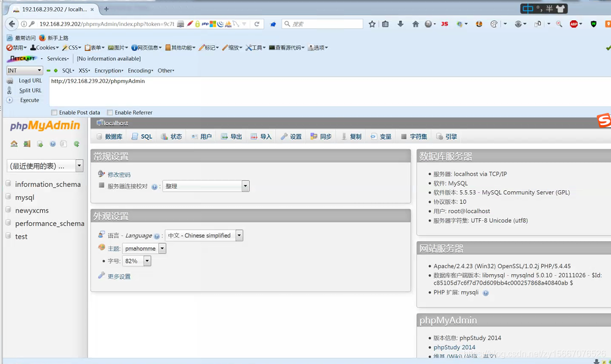Click the magnifier zoom icon in browser toolbar
The height and width of the screenshot is (364, 611).
(x=559, y=24)
